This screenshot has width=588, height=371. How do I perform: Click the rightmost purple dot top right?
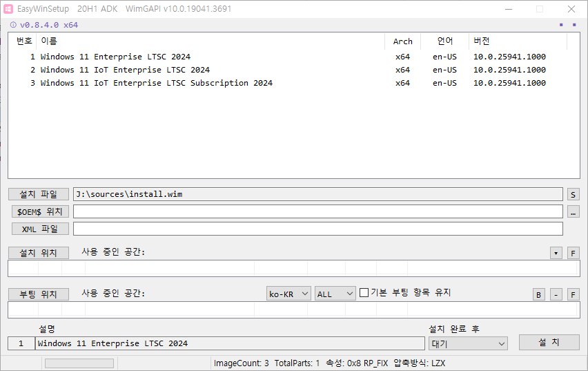[x=574, y=25]
